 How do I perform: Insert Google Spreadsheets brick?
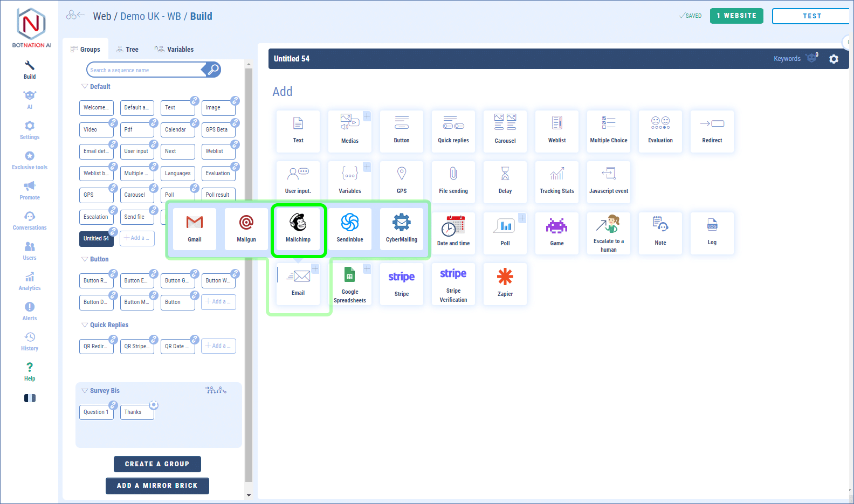click(350, 284)
